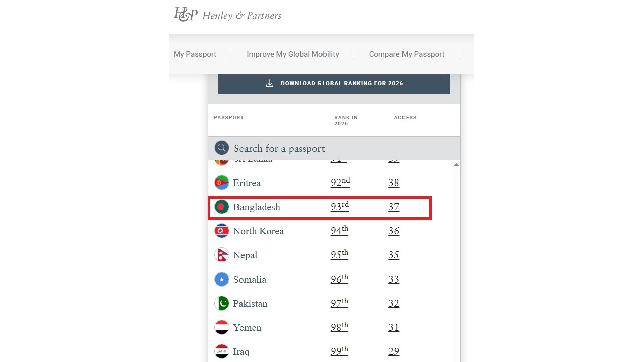Screen dimensions: 644x362
Task: Click the Somalia flag icon
Action: point(222,279)
